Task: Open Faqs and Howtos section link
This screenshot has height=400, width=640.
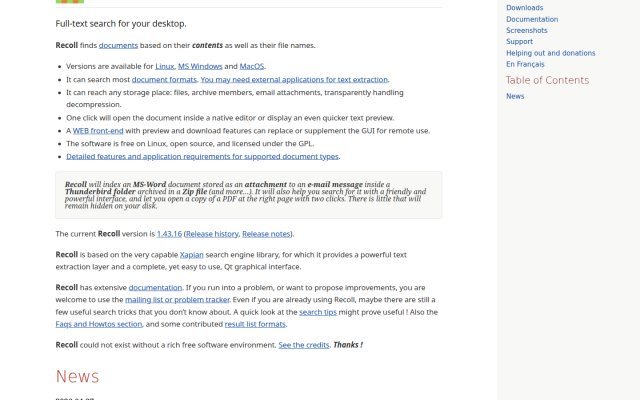Action: point(99,324)
